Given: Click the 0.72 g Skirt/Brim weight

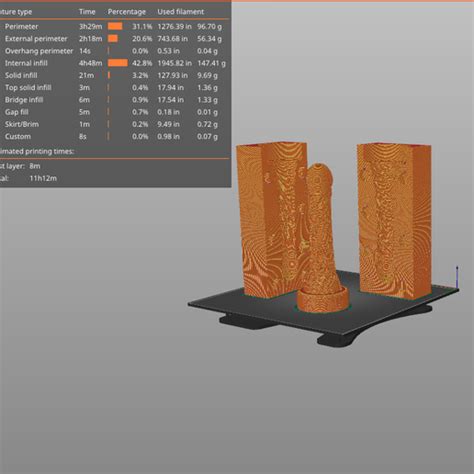Looking at the screenshot, I should coord(207,124).
